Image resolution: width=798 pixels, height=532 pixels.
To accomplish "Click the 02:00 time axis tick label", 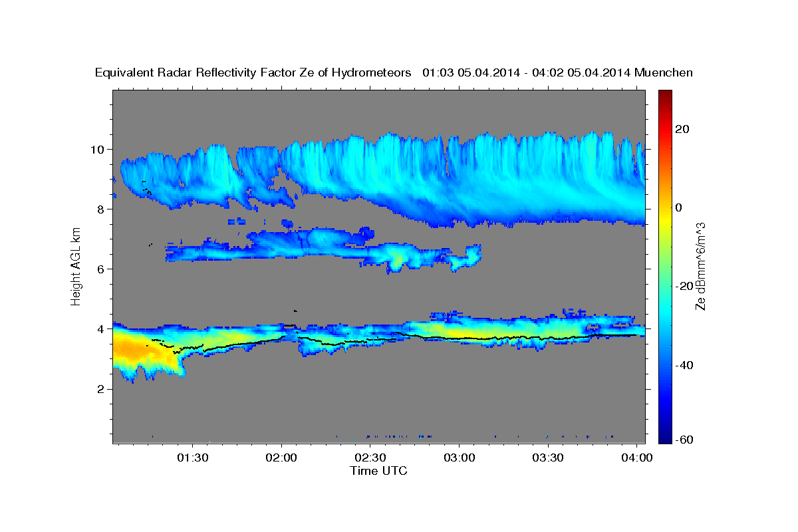I will [281, 458].
